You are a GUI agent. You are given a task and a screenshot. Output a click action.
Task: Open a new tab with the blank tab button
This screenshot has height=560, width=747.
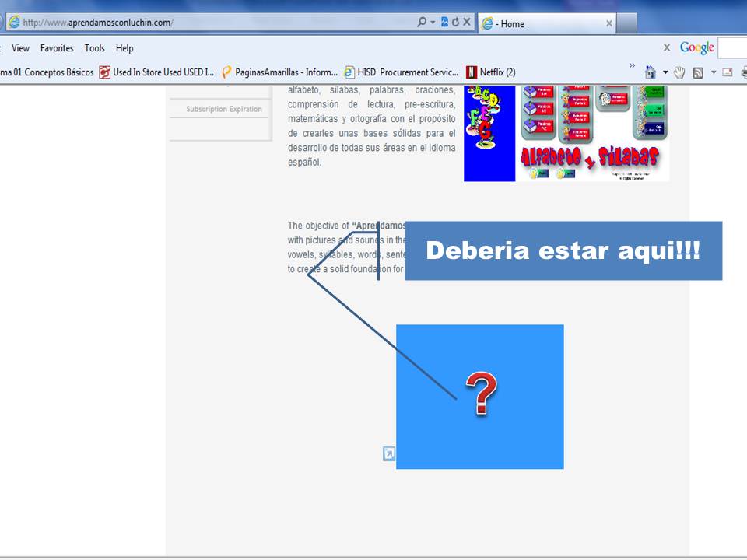click(x=626, y=23)
